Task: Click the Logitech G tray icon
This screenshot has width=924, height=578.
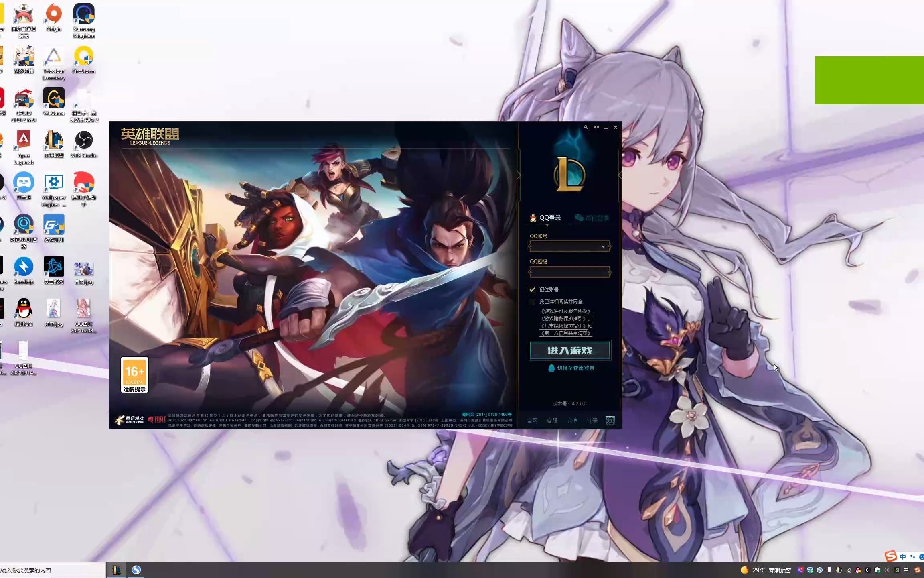Action: [868, 570]
